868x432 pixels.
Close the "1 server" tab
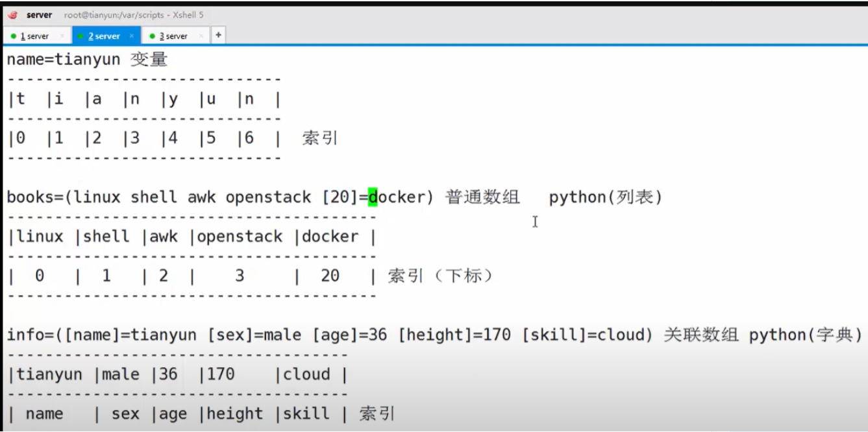click(x=62, y=36)
